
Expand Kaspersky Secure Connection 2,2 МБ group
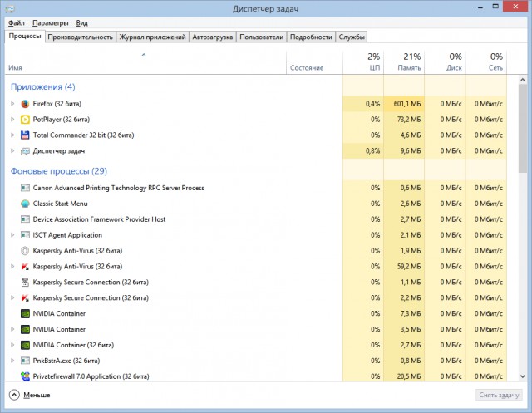[x=12, y=298]
